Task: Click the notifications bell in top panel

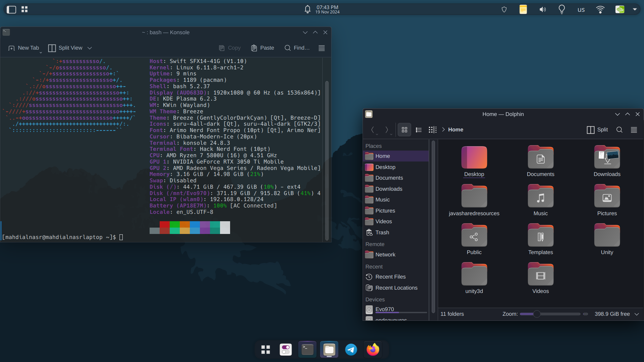Action: 307,9
